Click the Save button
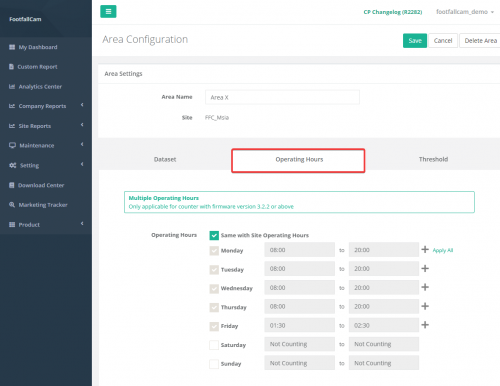The width and height of the screenshot is (500, 386). click(x=415, y=41)
